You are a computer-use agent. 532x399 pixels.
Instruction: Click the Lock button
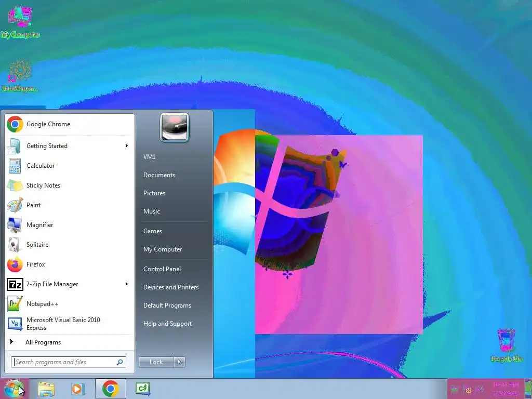click(156, 362)
